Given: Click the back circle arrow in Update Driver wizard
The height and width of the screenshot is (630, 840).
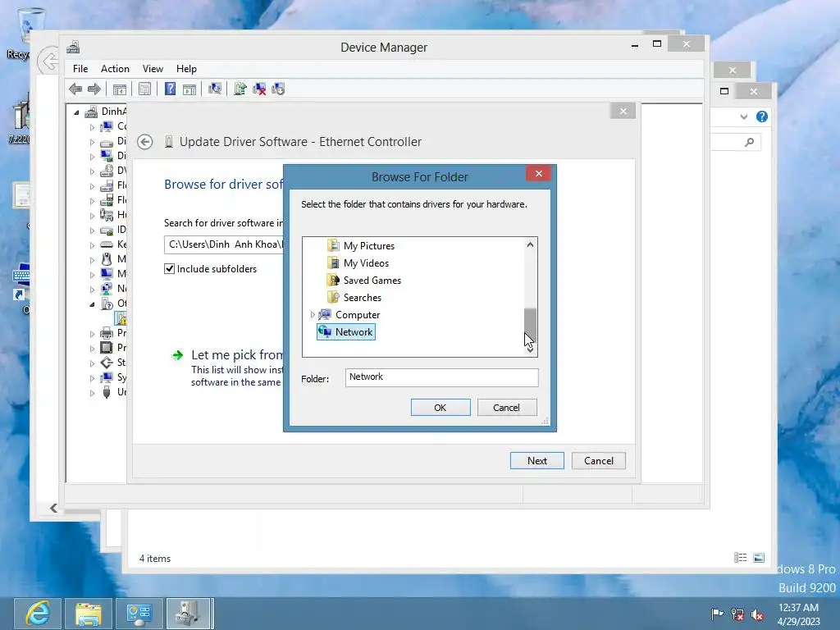Looking at the screenshot, I should coord(144,142).
